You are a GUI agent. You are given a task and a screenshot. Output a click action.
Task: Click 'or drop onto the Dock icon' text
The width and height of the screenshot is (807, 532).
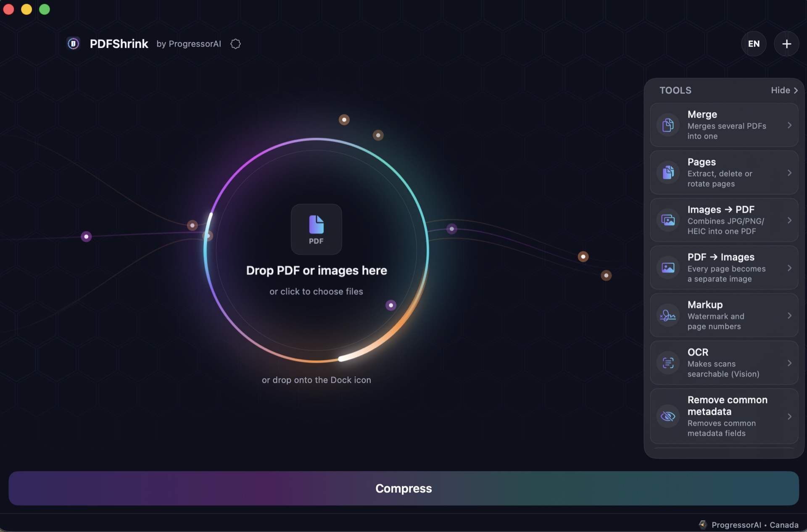click(x=316, y=380)
